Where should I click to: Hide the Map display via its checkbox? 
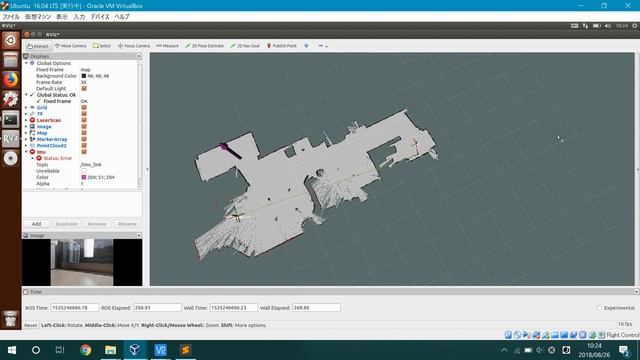click(84, 133)
